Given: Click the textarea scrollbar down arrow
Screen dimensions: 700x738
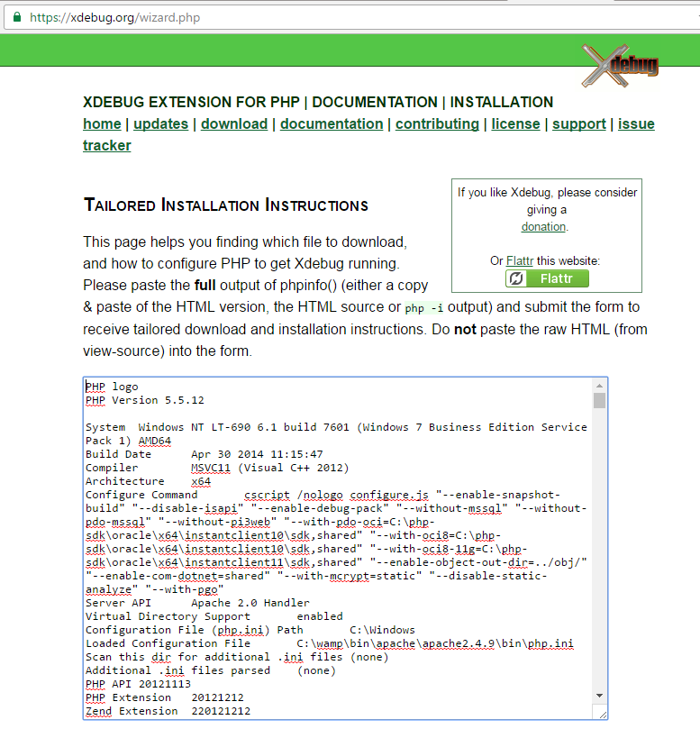Looking at the screenshot, I should point(599,696).
